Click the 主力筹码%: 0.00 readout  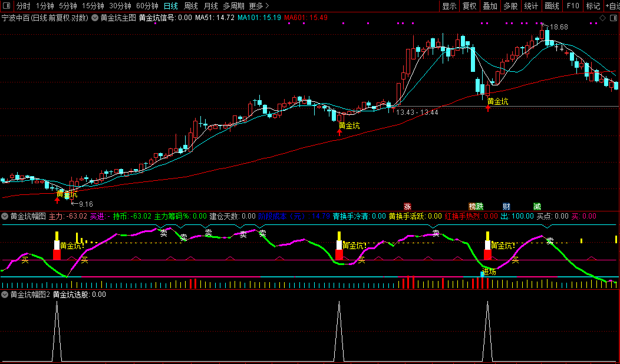pyautogui.click(x=180, y=216)
